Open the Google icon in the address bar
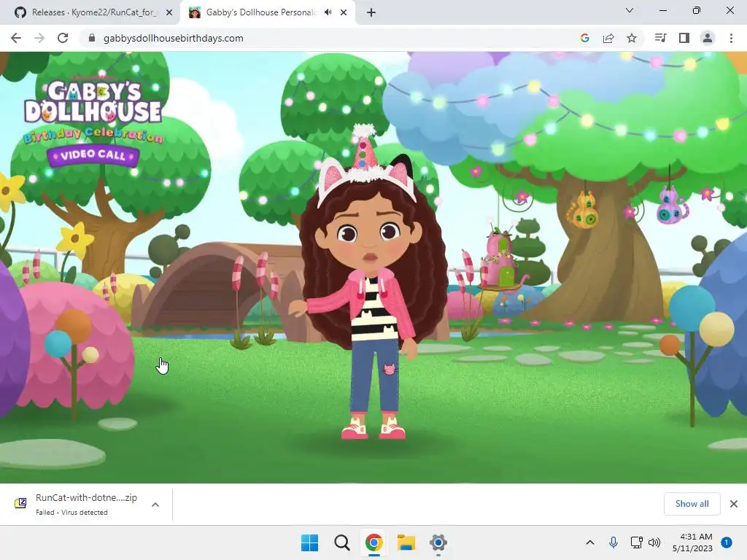Image resolution: width=747 pixels, height=560 pixels. tap(585, 38)
